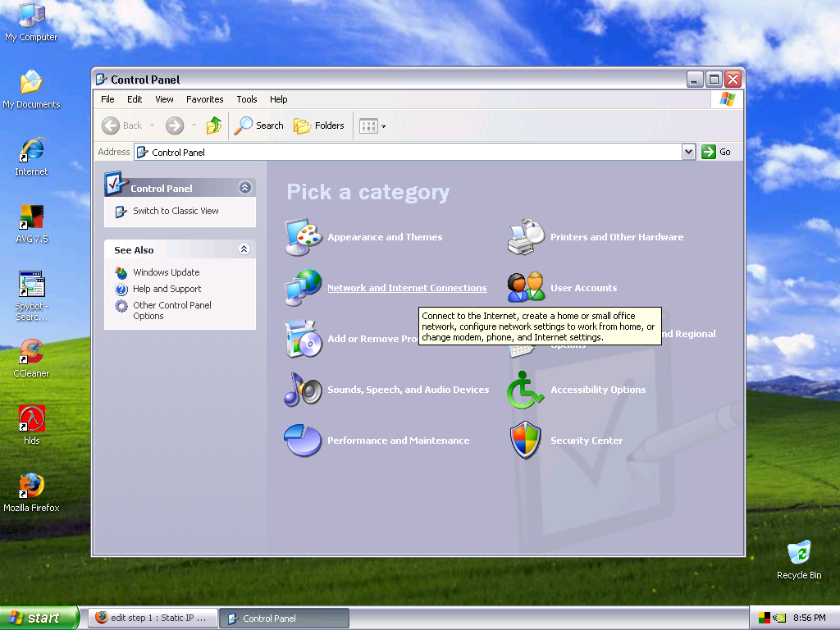Open Help and Support link
840x630 pixels.
[x=167, y=289]
